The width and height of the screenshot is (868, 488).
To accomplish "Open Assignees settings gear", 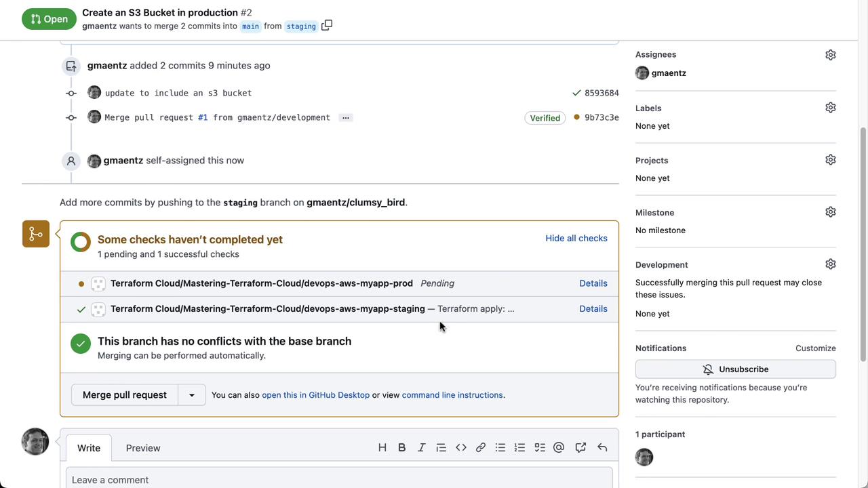I will click(831, 55).
